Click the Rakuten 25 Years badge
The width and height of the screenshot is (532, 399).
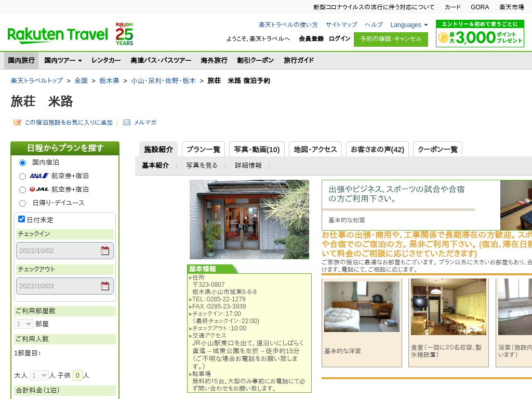124,34
